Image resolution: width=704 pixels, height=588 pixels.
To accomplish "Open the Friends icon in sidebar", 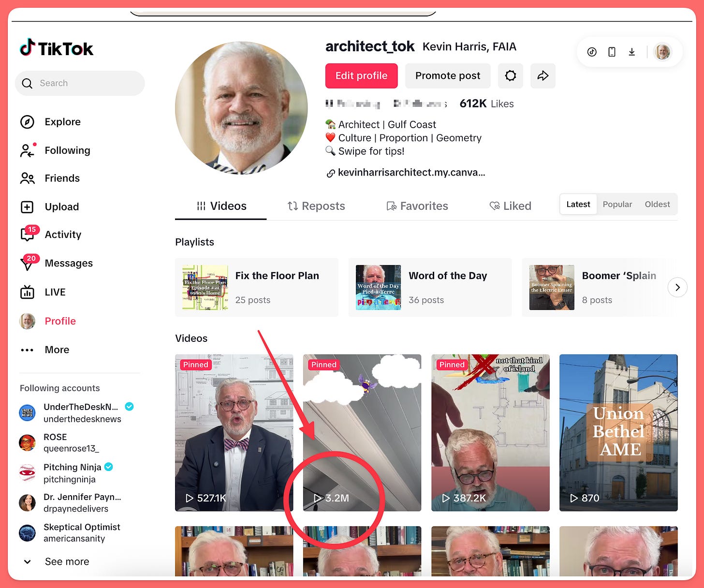I will (x=27, y=178).
